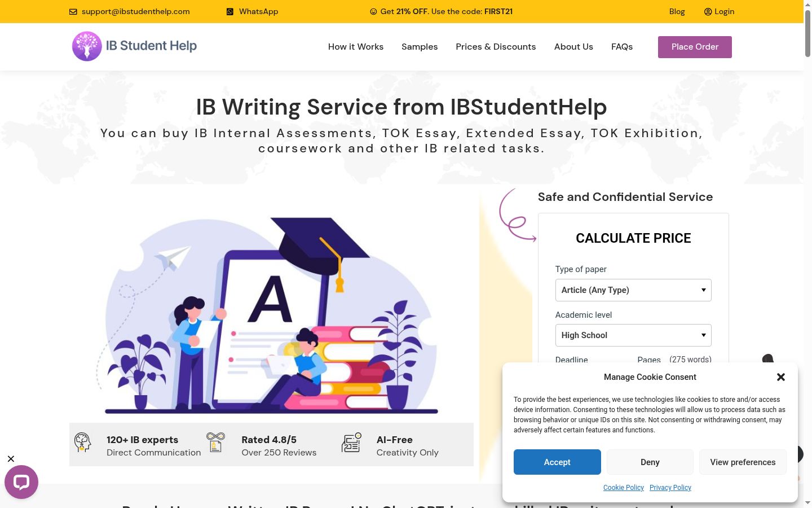The width and height of the screenshot is (812, 508).
Task: Click the Creativity Only text
Action: point(408,453)
